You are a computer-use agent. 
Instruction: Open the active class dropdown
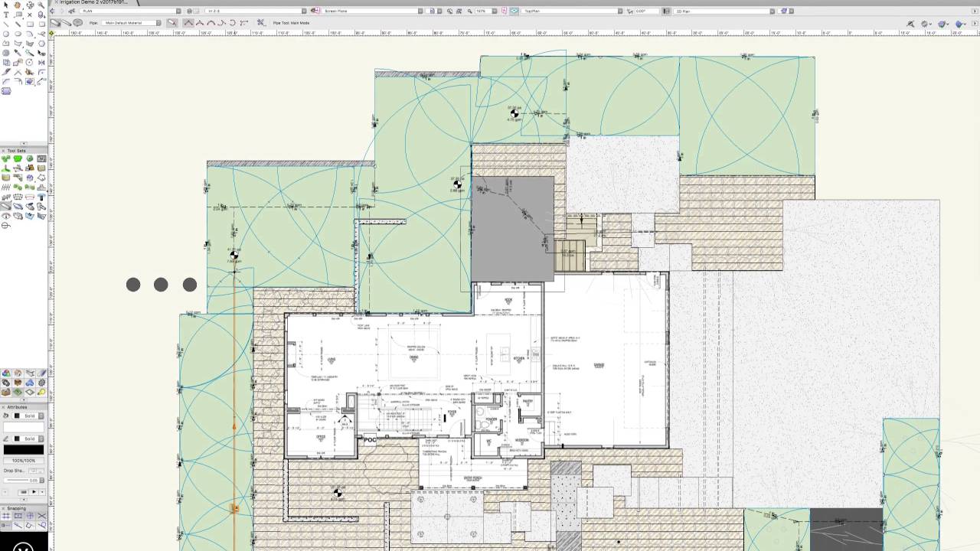[254, 11]
